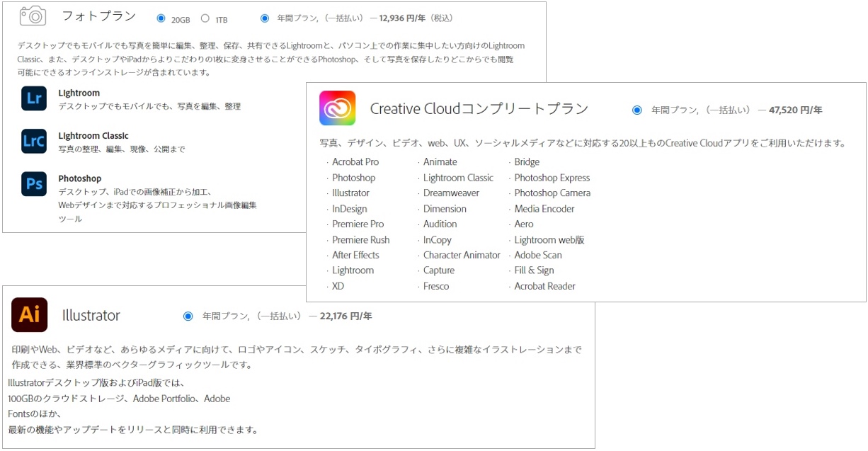Click the 22,176 円/年 price text
Screen dimensions: 868x451
(x=346, y=316)
